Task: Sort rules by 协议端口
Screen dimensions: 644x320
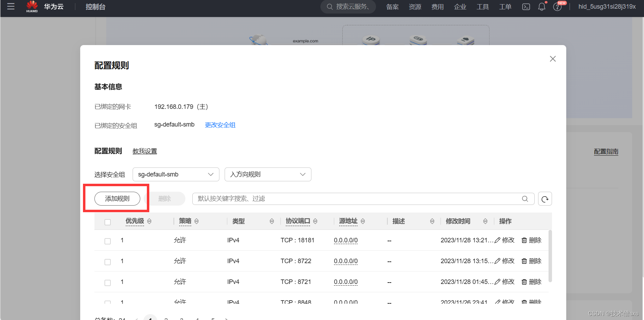Action: coord(315,221)
